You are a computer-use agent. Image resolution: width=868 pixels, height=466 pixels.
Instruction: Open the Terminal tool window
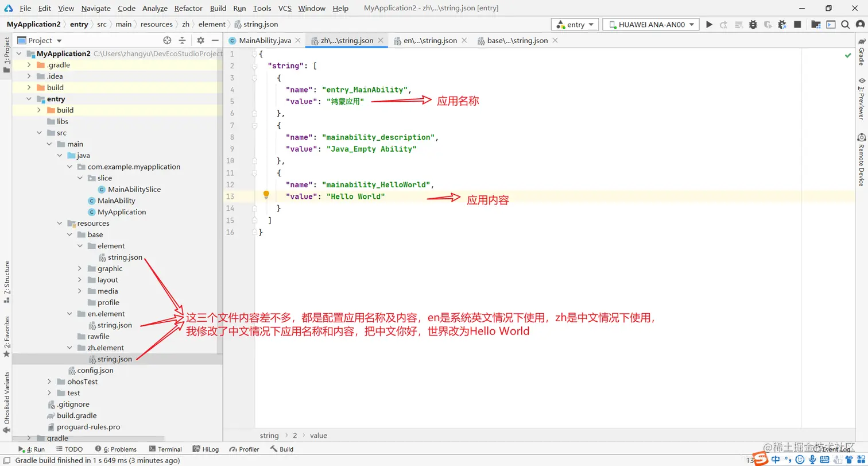pos(165,449)
